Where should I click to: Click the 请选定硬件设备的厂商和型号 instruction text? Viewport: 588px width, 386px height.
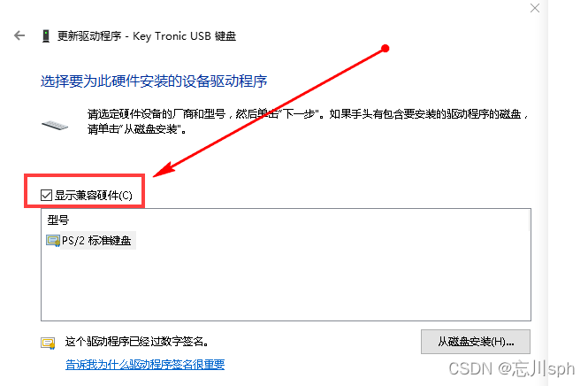click(156, 114)
